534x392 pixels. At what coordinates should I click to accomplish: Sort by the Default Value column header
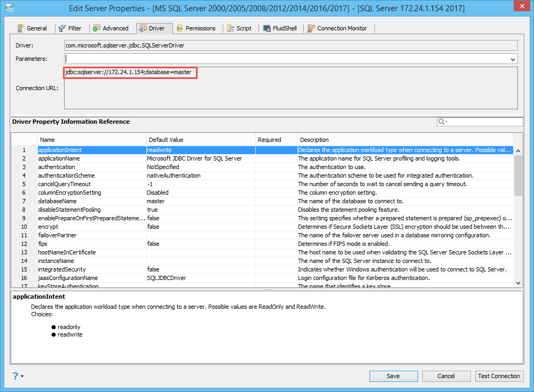tap(201, 140)
